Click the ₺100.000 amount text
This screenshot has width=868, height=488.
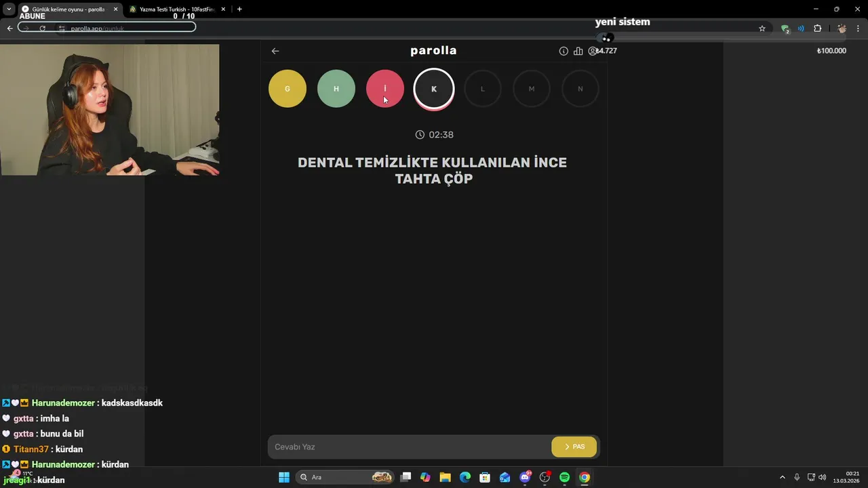coord(831,51)
